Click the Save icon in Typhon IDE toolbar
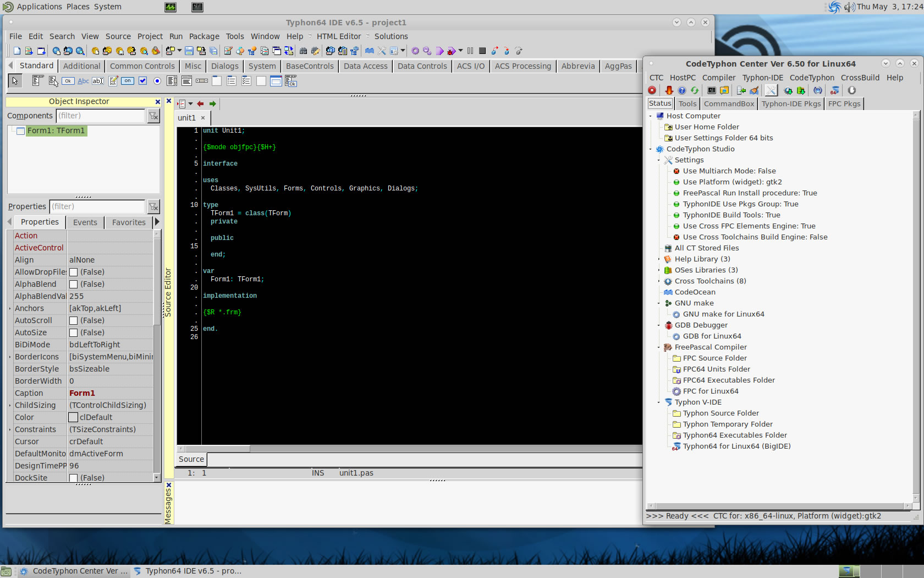 click(189, 51)
